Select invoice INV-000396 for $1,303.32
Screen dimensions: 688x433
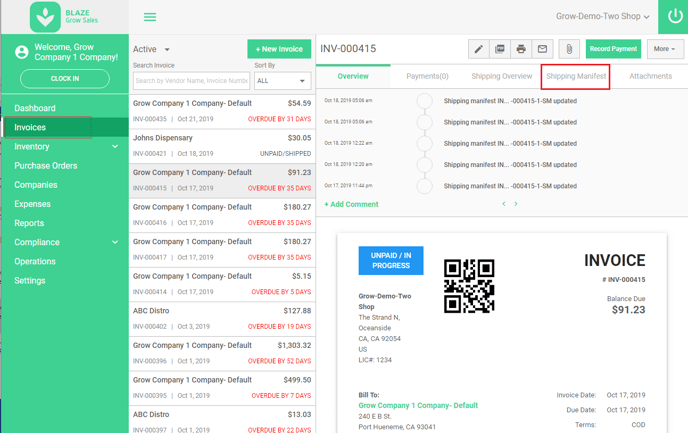[222, 354]
